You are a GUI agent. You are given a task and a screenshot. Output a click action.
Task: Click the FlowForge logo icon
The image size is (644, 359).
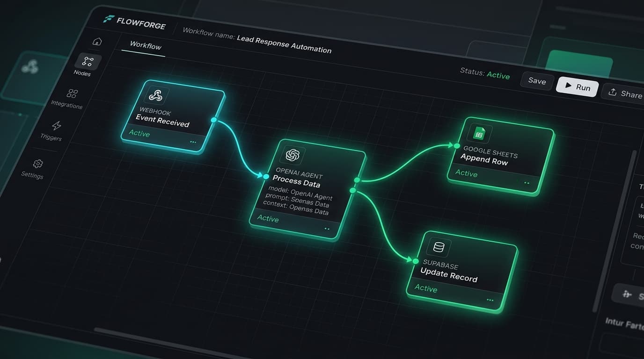pyautogui.click(x=109, y=19)
